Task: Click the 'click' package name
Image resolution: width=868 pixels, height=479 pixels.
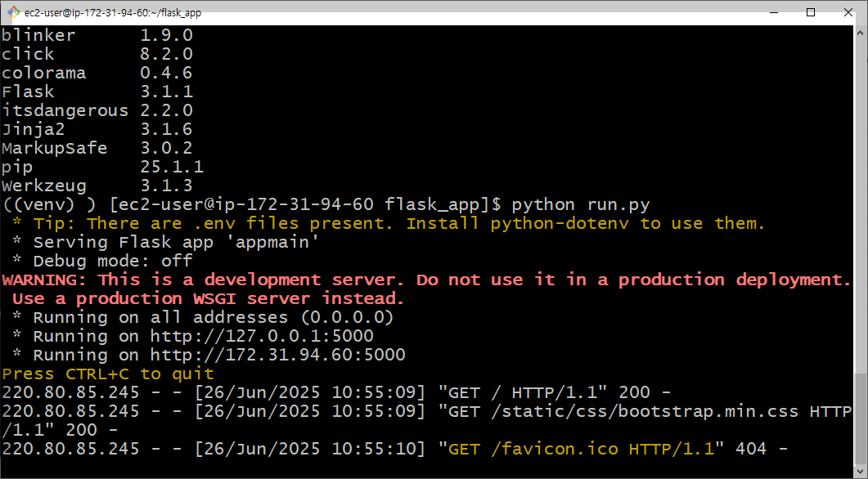Action: click(29, 54)
